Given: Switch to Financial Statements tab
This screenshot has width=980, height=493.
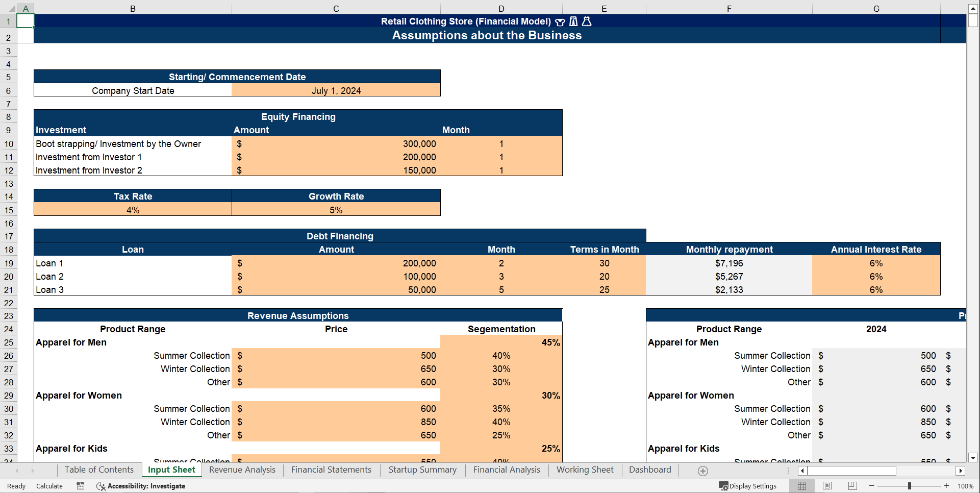Looking at the screenshot, I should (x=331, y=470).
